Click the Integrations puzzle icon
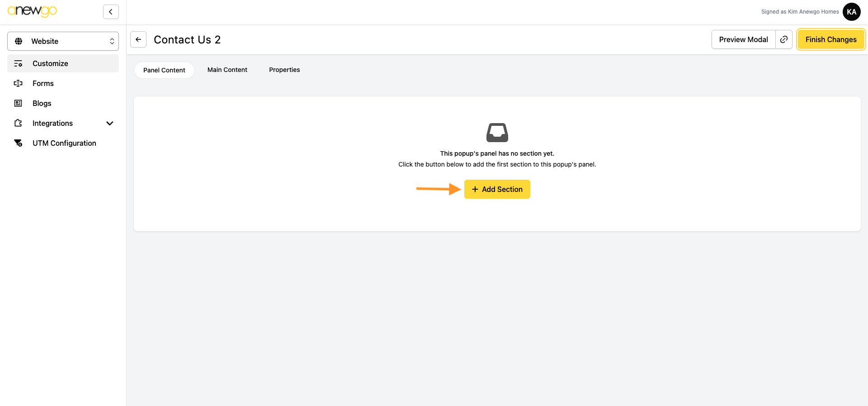The width and height of the screenshot is (868, 406). coord(18,124)
